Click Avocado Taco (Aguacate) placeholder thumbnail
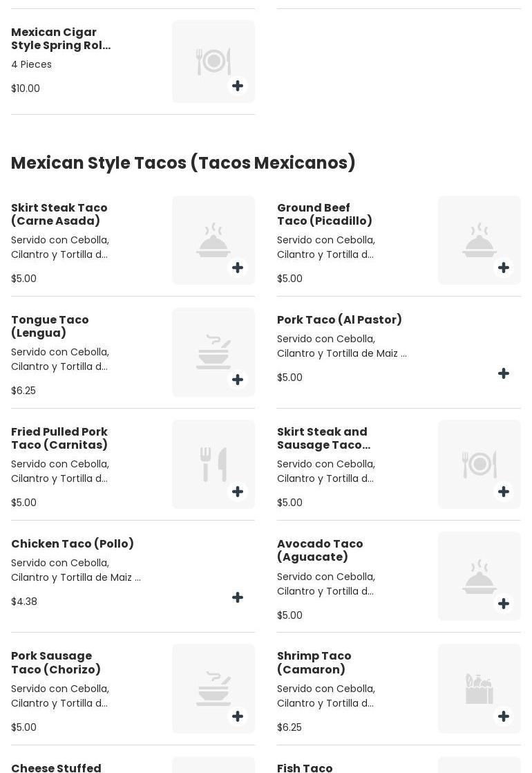This screenshot has height=773, width=532. click(479, 575)
